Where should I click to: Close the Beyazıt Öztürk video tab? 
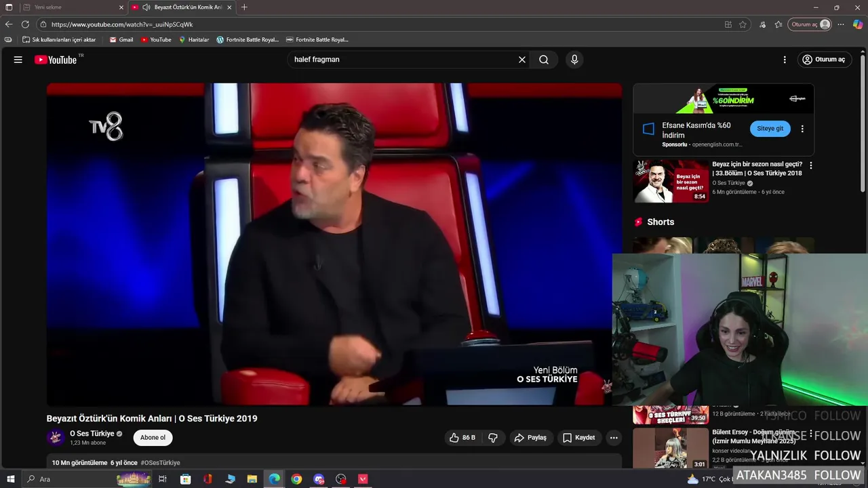pyautogui.click(x=229, y=7)
